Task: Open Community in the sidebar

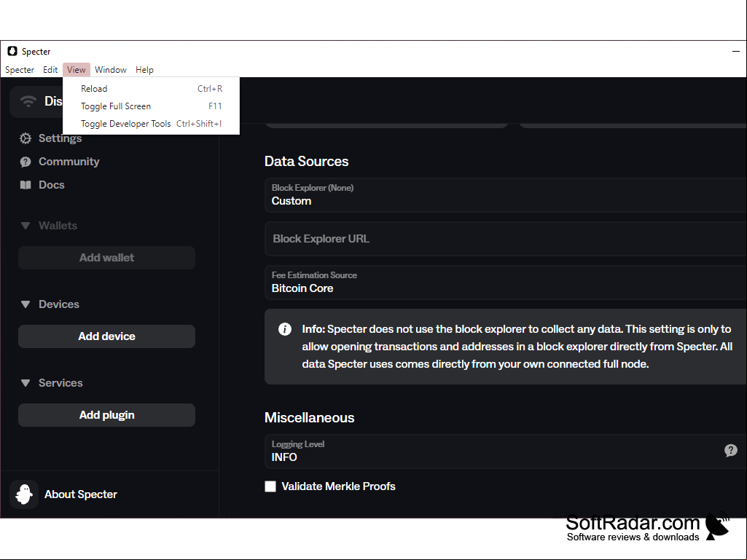Action: 69,162
